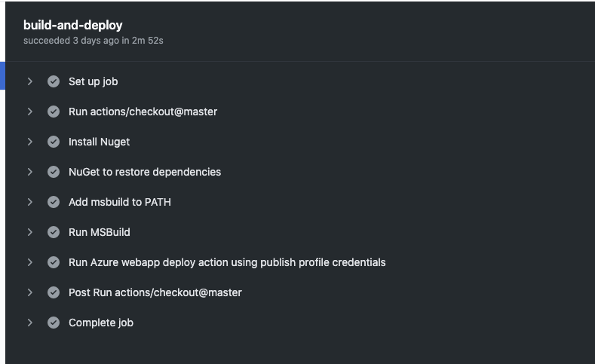Click success check icon beside Install Nuget
595x364 pixels.
(54, 142)
